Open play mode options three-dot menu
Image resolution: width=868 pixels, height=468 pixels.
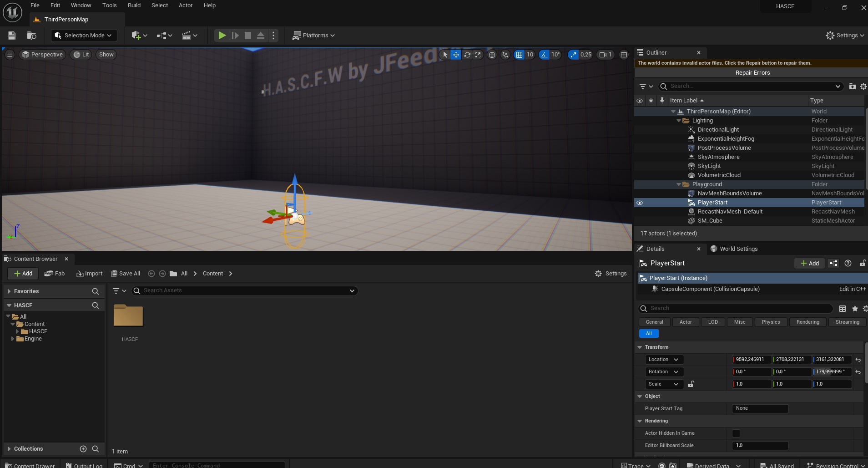pyautogui.click(x=273, y=36)
